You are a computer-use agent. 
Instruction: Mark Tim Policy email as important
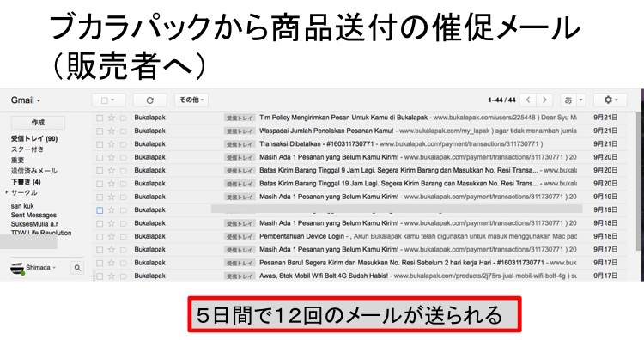pyautogui.click(x=123, y=118)
